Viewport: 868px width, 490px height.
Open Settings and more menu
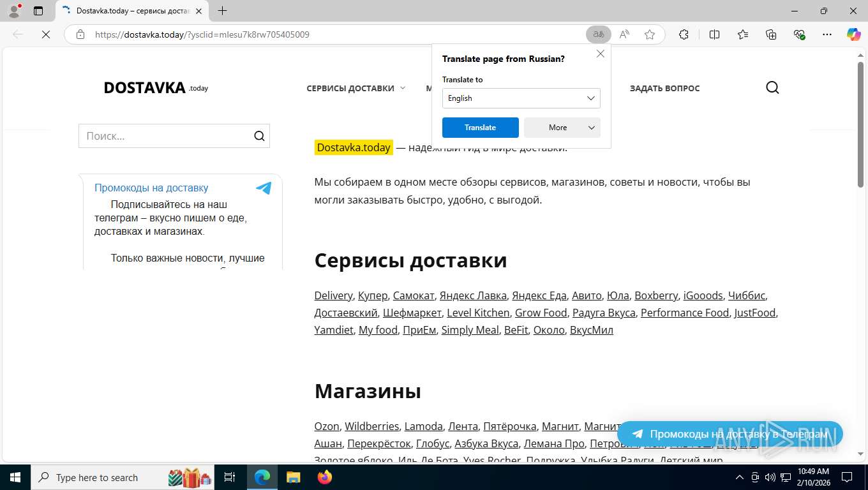tap(827, 34)
